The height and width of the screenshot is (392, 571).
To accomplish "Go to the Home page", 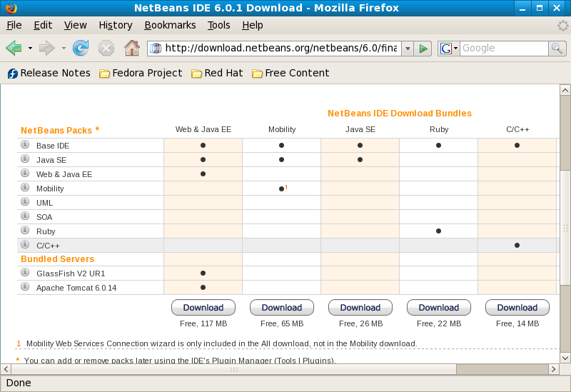I will pos(132,48).
